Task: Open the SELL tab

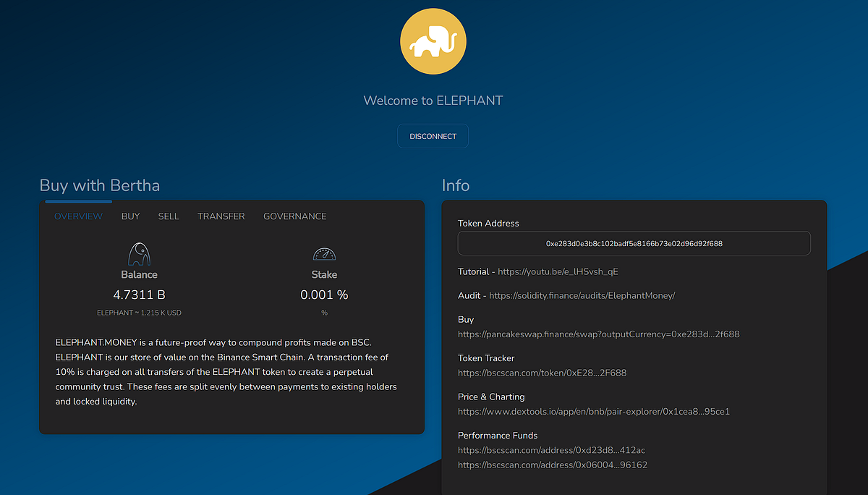Action: click(x=169, y=216)
